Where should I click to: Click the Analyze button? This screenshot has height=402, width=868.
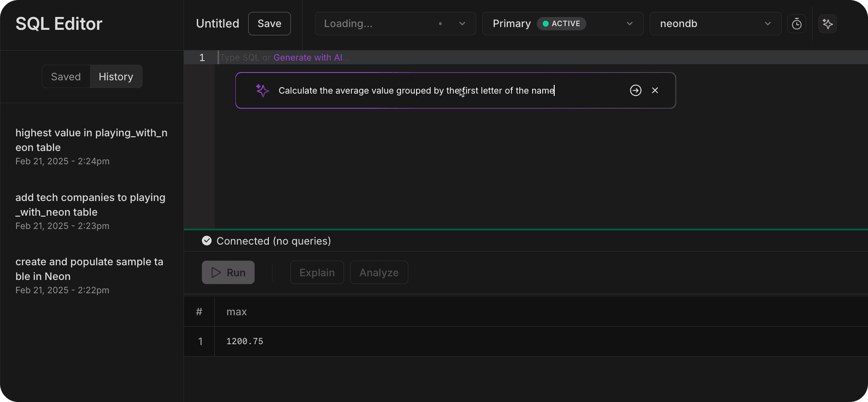click(x=379, y=273)
